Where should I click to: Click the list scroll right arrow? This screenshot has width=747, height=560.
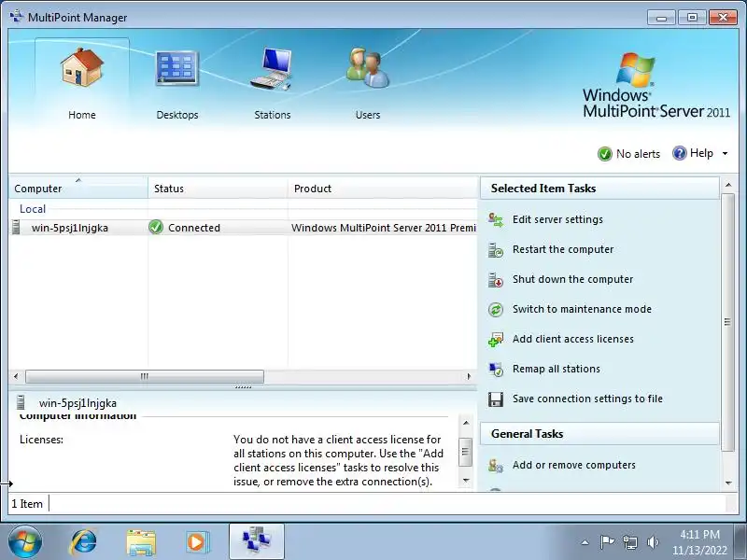[x=470, y=376]
